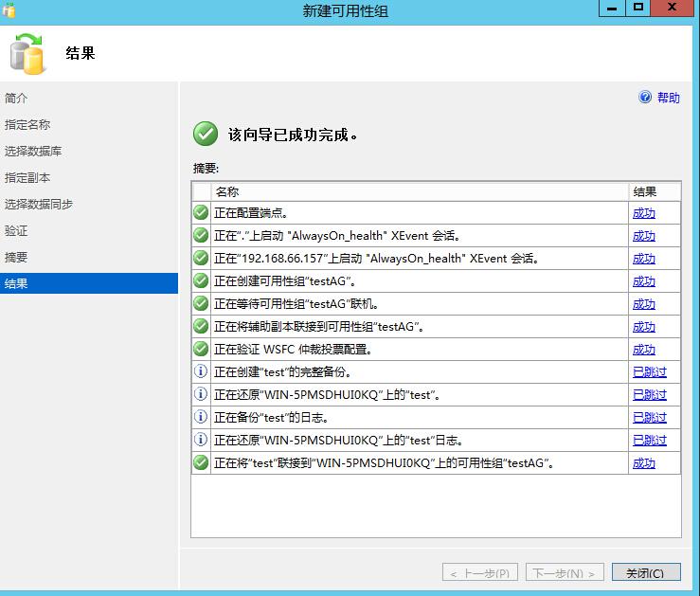Select 指定副本 step in the sidebar

27,178
